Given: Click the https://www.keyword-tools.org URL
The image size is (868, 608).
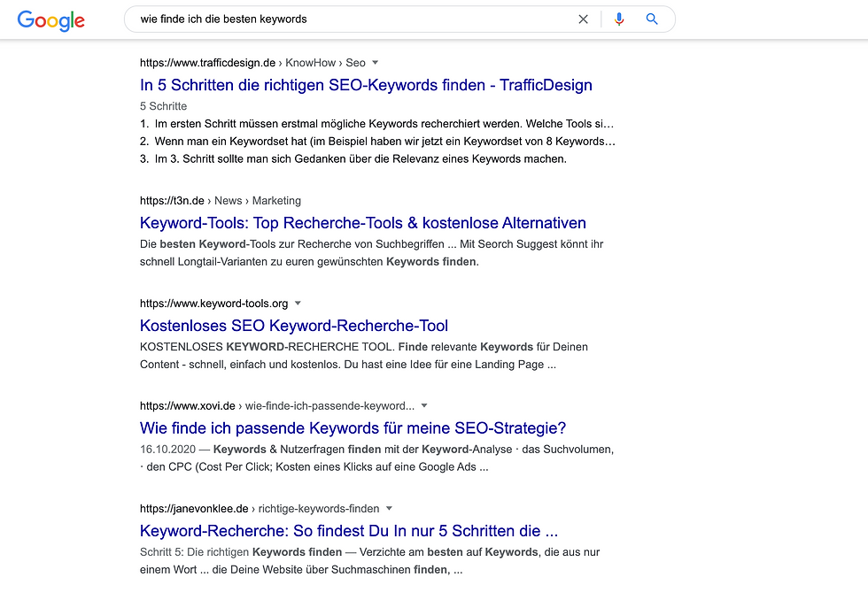Looking at the screenshot, I should point(213,304).
